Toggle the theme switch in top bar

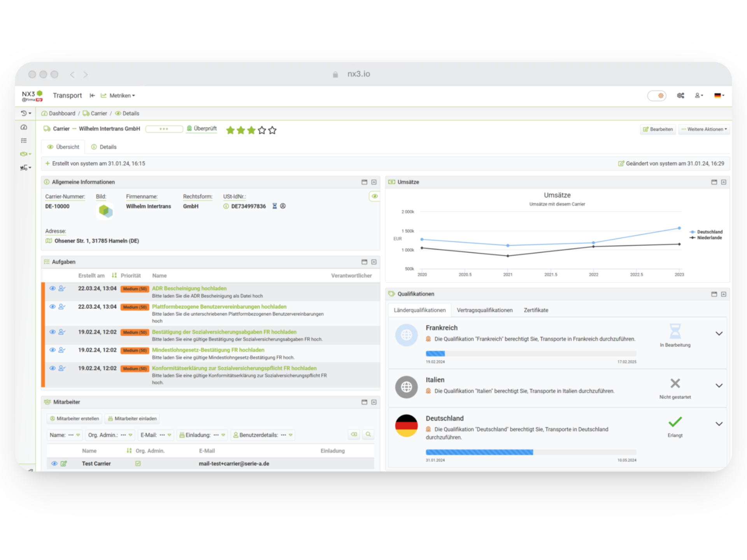pos(657,96)
